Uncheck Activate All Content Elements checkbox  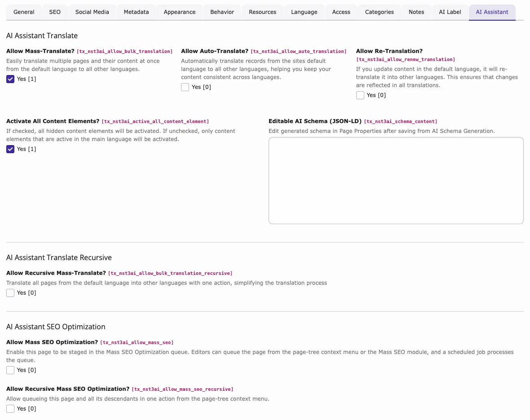pyautogui.click(x=10, y=149)
